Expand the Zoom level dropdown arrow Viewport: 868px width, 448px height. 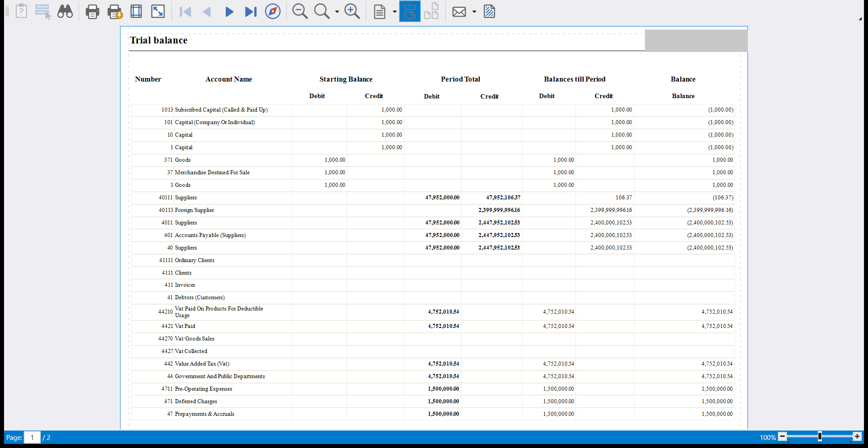pos(337,12)
